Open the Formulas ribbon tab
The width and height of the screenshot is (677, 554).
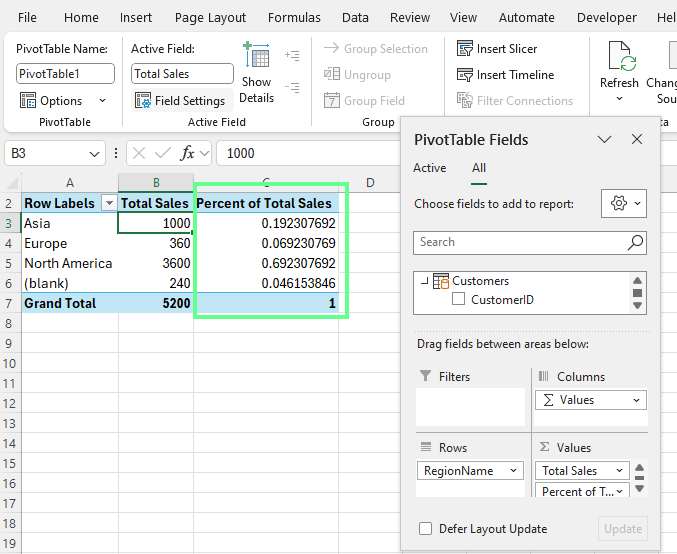[294, 17]
